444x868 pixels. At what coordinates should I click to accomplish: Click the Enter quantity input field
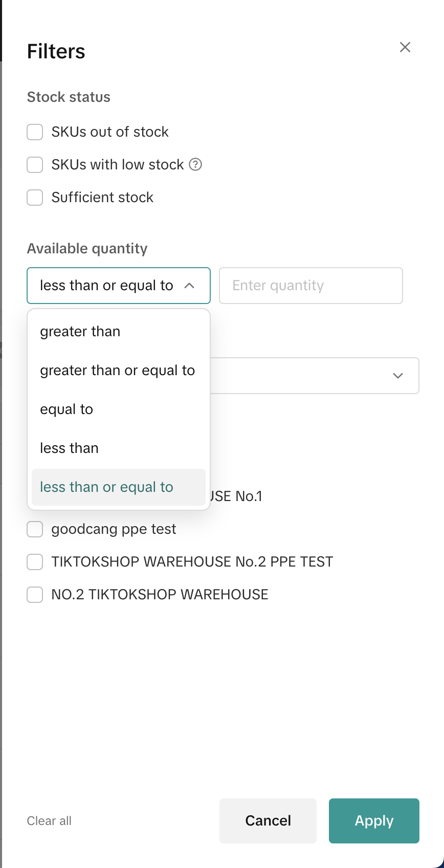pyautogui.click(x=310, y=286)
